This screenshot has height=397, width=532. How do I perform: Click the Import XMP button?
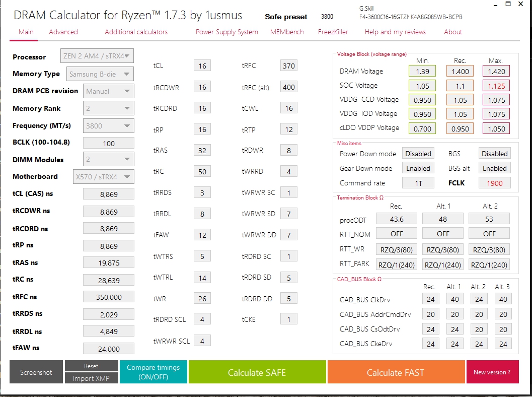coord(91,378)
